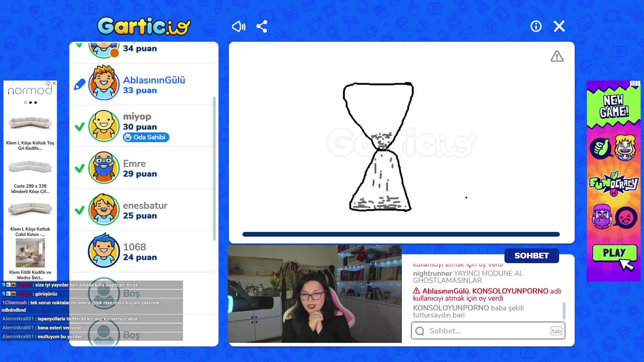Select the first empty Boş slot
The image size is (644, 362).
[145, 293]
